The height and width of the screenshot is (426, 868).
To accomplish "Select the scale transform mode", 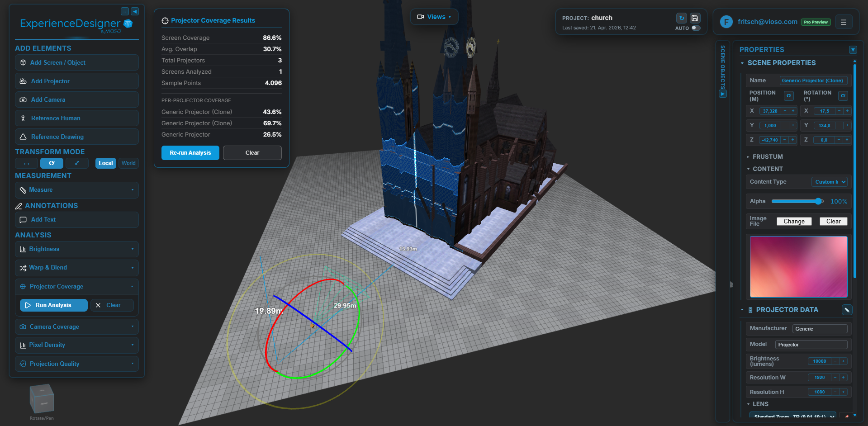I will (77, 163).
